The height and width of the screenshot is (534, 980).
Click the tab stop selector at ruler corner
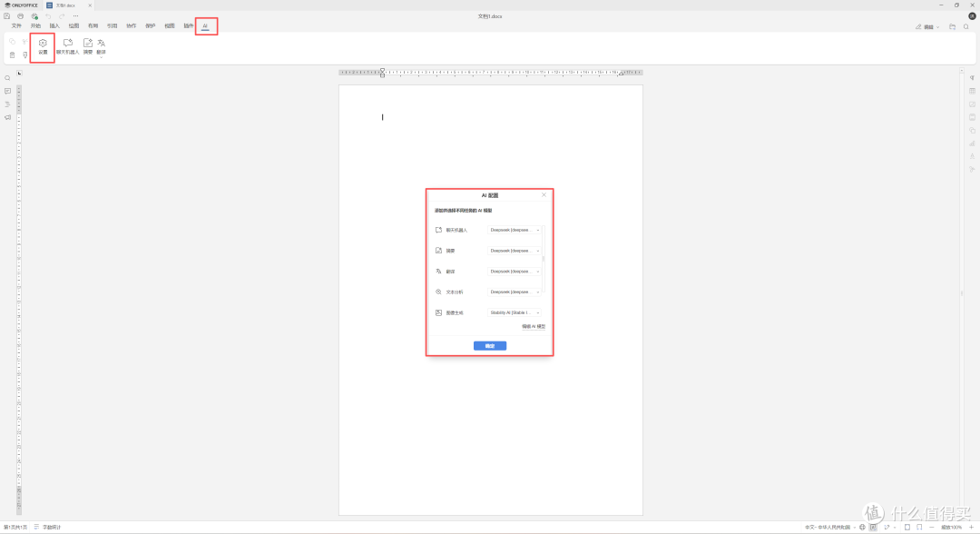click(x=19, y=74)
